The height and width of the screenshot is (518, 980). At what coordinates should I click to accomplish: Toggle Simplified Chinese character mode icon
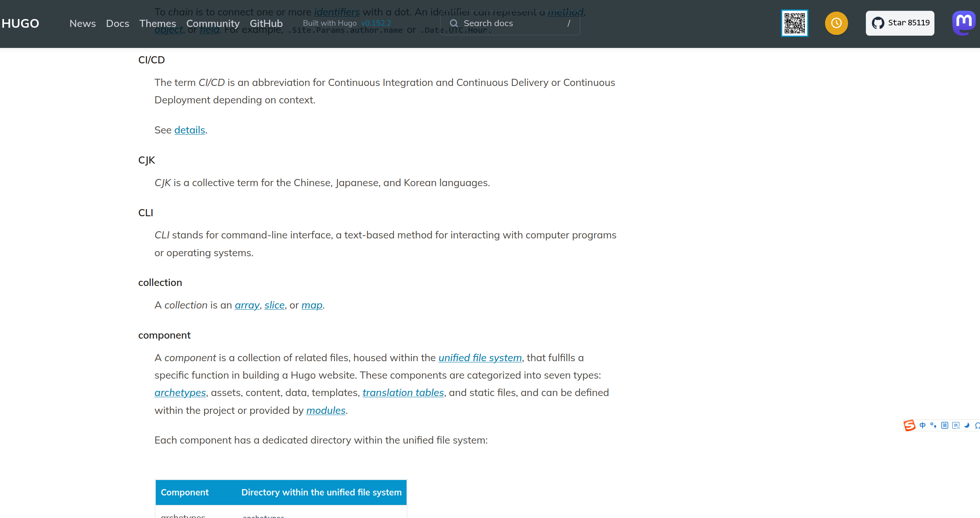point(945,425)
